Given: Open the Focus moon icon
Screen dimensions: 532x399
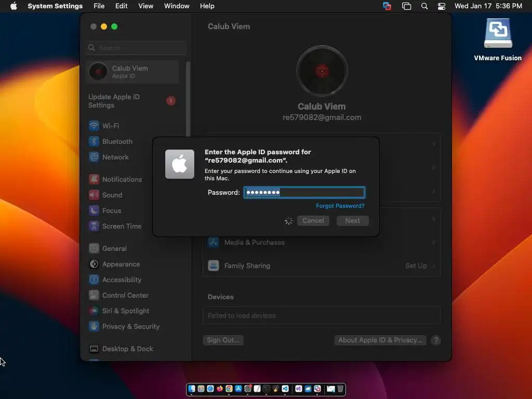Looking at the screenshot, I should [x=94, y=210].
